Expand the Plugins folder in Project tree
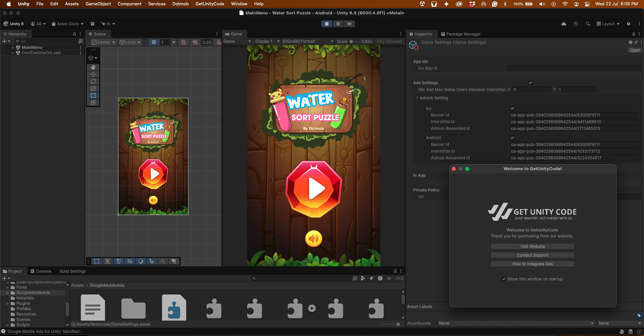This screenshot has width=644, height=336. 8,304
